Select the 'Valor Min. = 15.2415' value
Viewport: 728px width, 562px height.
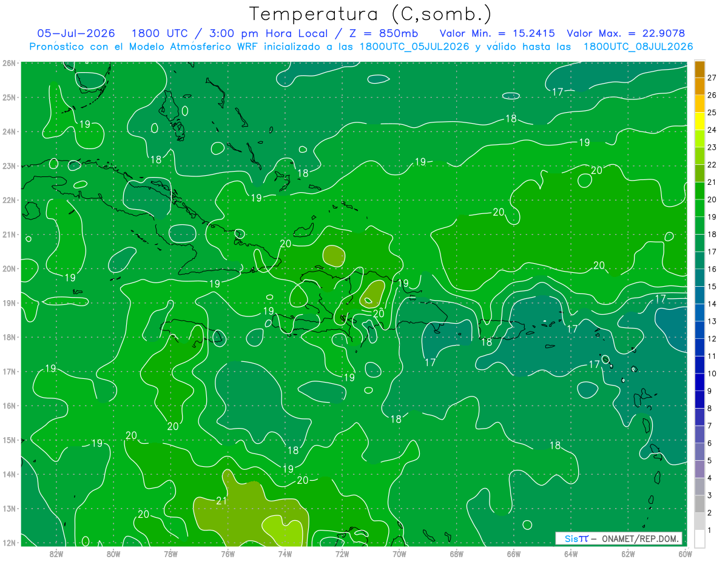[497, 33]
